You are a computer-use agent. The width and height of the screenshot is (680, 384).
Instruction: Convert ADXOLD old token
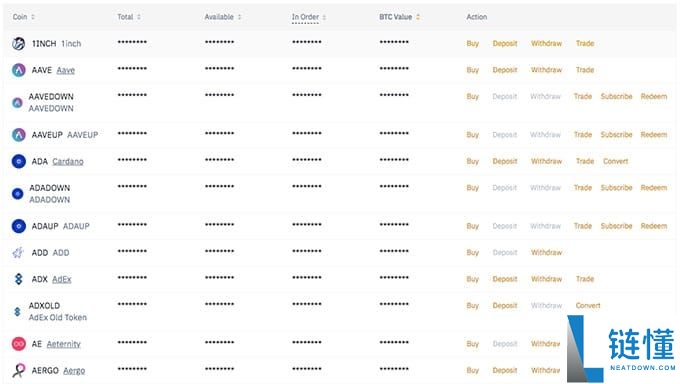tap(588, 305)
